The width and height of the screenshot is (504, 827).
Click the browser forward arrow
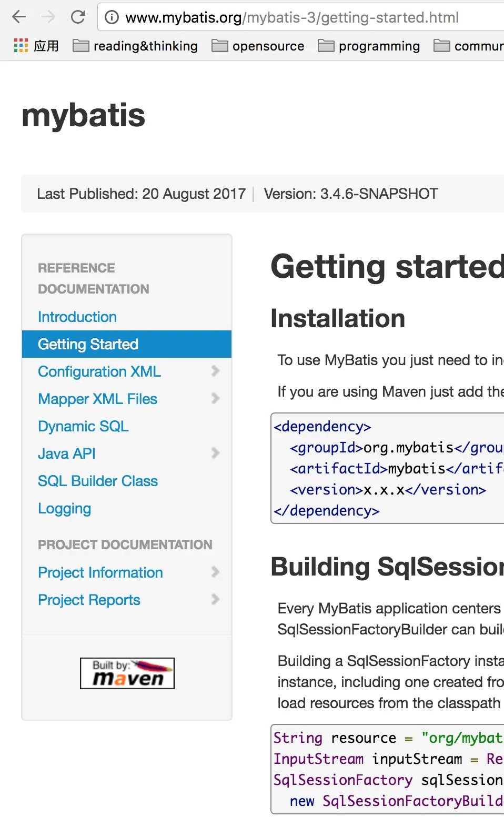tap(48, 17)
